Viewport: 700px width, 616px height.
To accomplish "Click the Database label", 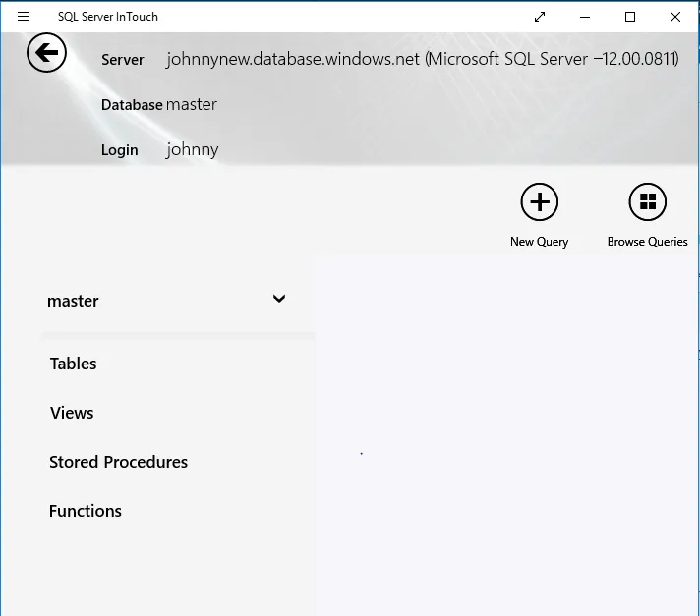I will (x=132, y=105).
